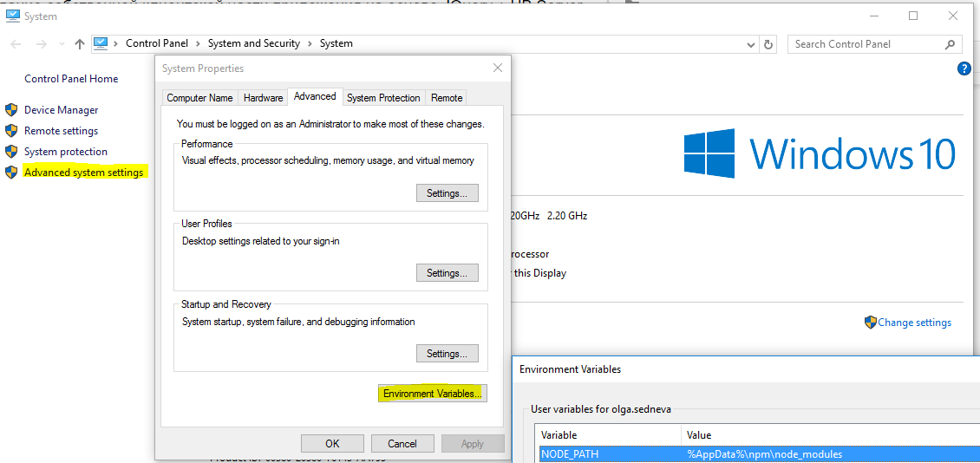The width and height of the screenshot is (980, 463).
Task: Open the blue Help question-mark icon
Action: [964, 68]
